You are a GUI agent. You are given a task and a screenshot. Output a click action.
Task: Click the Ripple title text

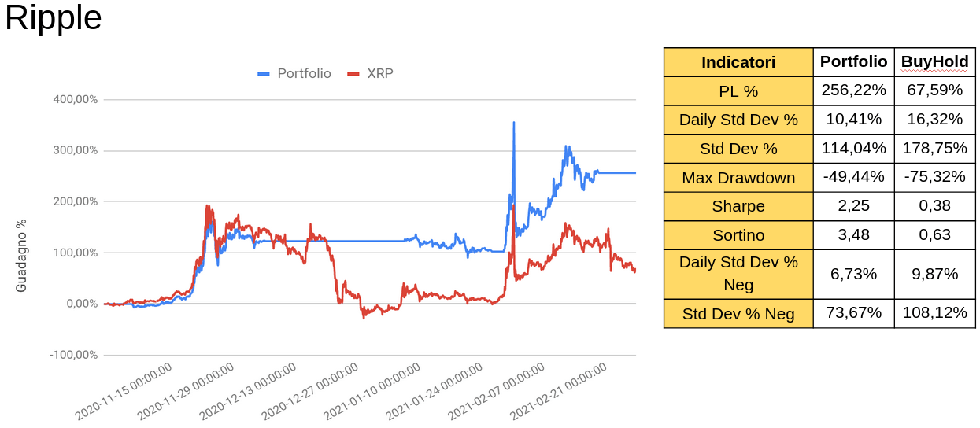[x=54, y=18]
